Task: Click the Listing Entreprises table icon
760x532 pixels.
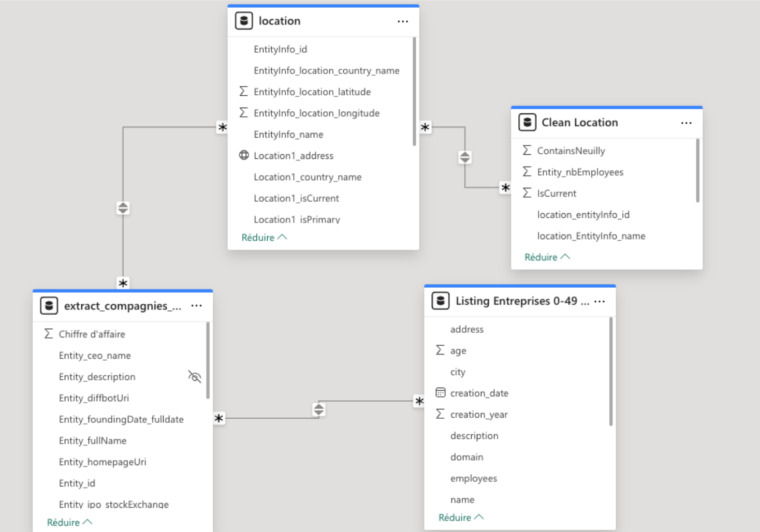Action: [x=440, y=301]
